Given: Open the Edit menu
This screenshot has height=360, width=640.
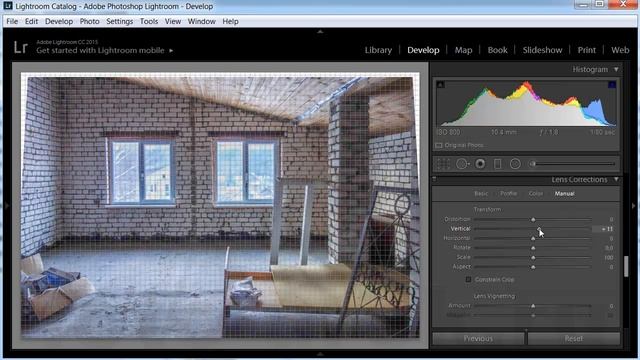Looking at the screenshot, I should [31, 21].
